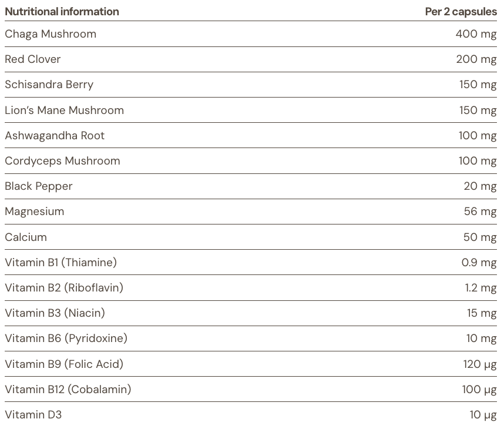Viewport: 504px width, 429px height.
Task: Click the Red Clover ingredient name
Action: 33,59
